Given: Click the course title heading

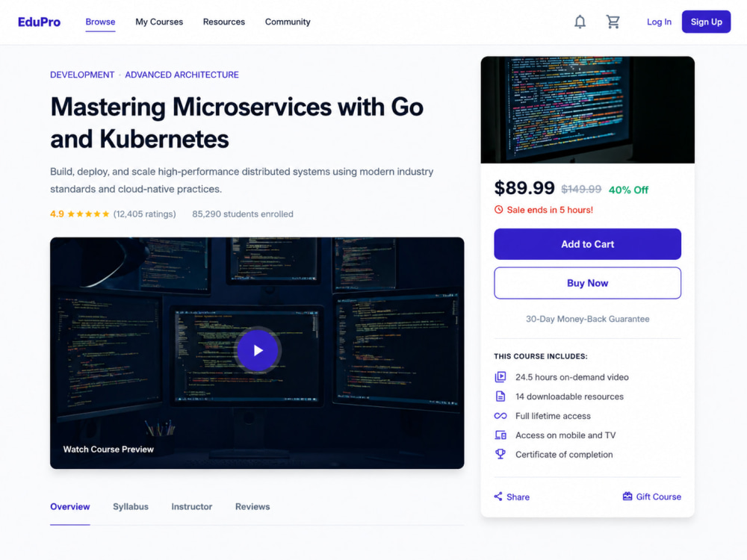Looking at the screenshot, I should pyautogui.click(x=237, y=123).
